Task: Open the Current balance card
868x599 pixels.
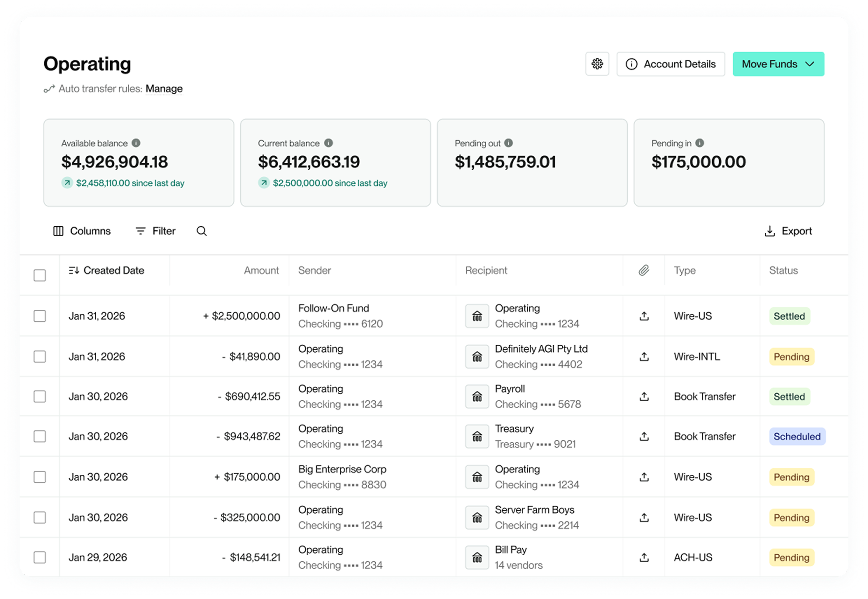Action: click(336, 162)
